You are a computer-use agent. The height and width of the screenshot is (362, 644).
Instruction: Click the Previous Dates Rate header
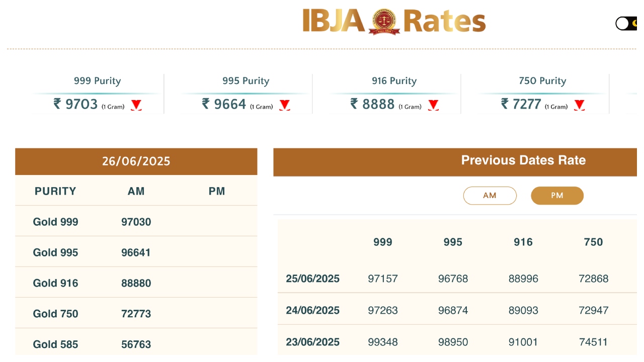tap(523, 160)
